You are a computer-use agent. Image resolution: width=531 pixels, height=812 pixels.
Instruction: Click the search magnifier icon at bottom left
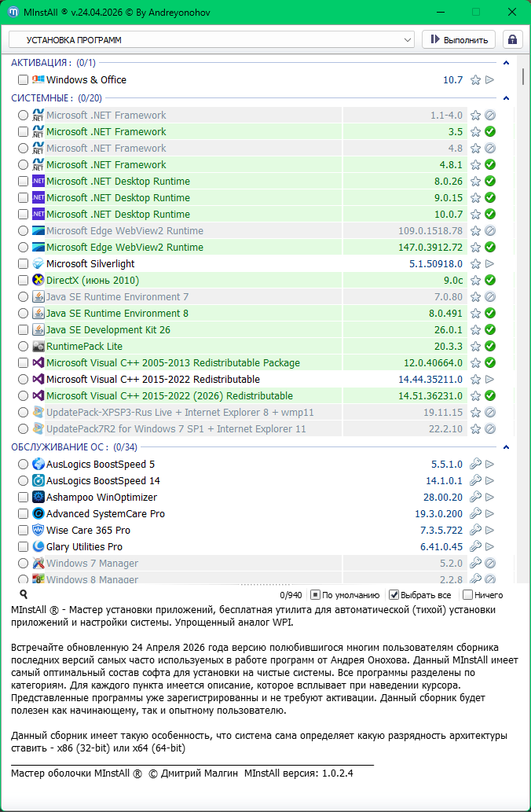24,595
